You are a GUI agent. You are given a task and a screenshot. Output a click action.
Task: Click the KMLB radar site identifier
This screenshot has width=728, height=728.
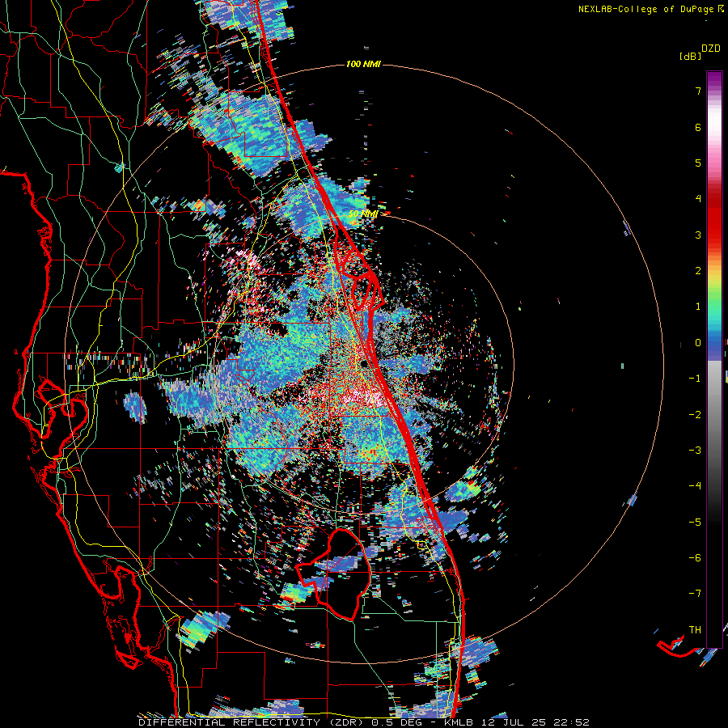tap(459, 722)
